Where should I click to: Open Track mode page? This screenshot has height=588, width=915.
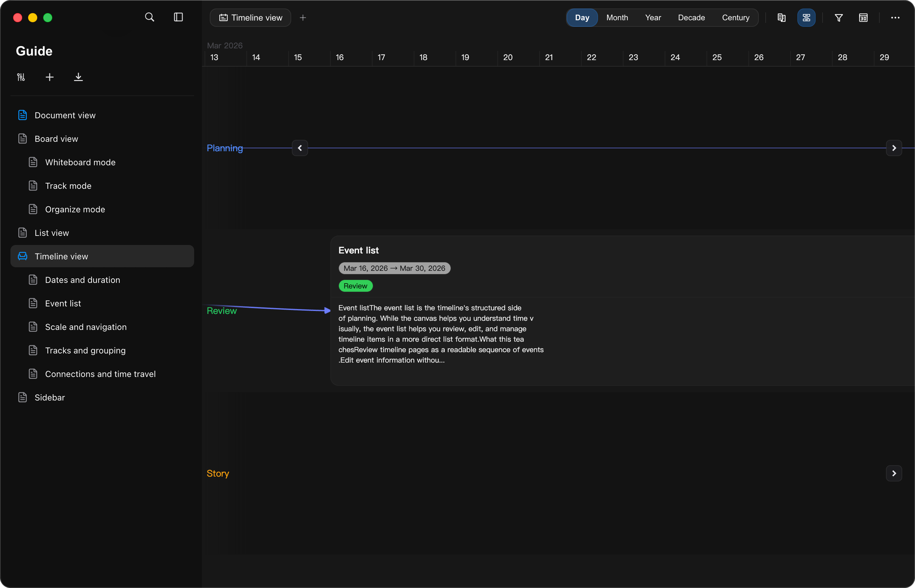tap(102, 186)
